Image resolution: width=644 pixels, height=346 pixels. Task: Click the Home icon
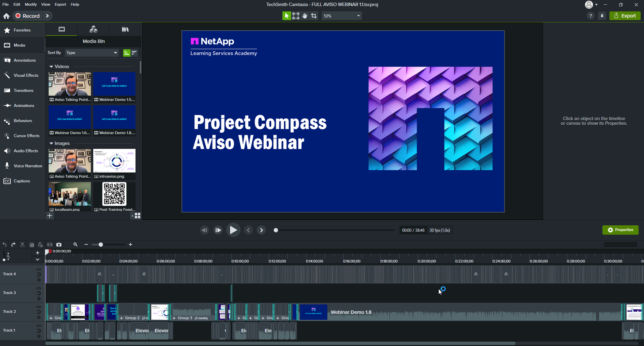pos(6,16)
